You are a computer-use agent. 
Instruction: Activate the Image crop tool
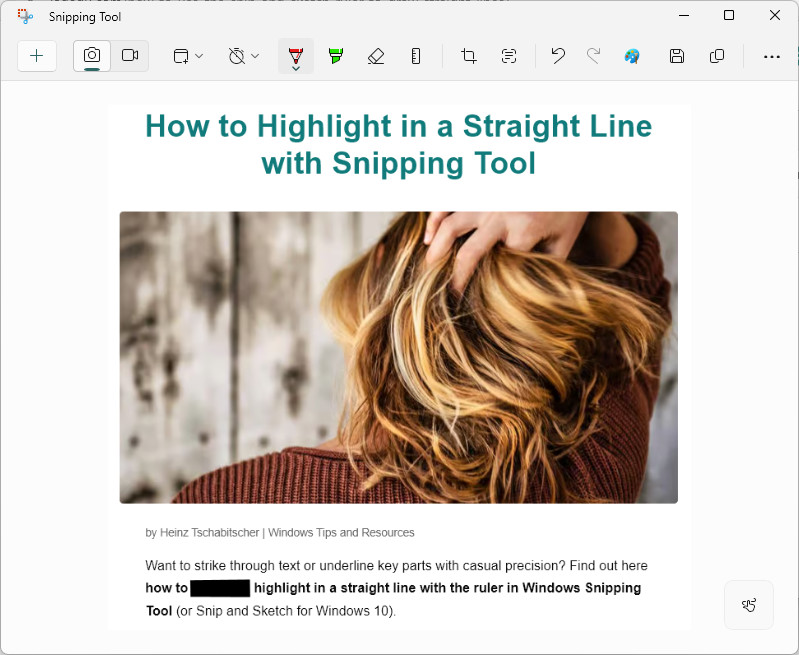tap(469, 56)
